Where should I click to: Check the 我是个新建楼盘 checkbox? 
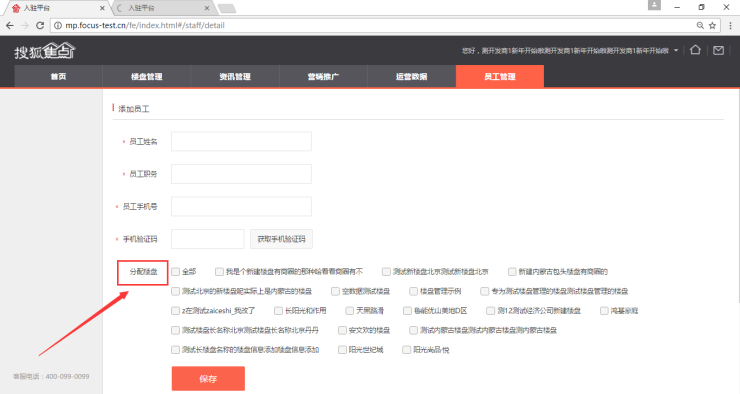click(x=219, y=272)
